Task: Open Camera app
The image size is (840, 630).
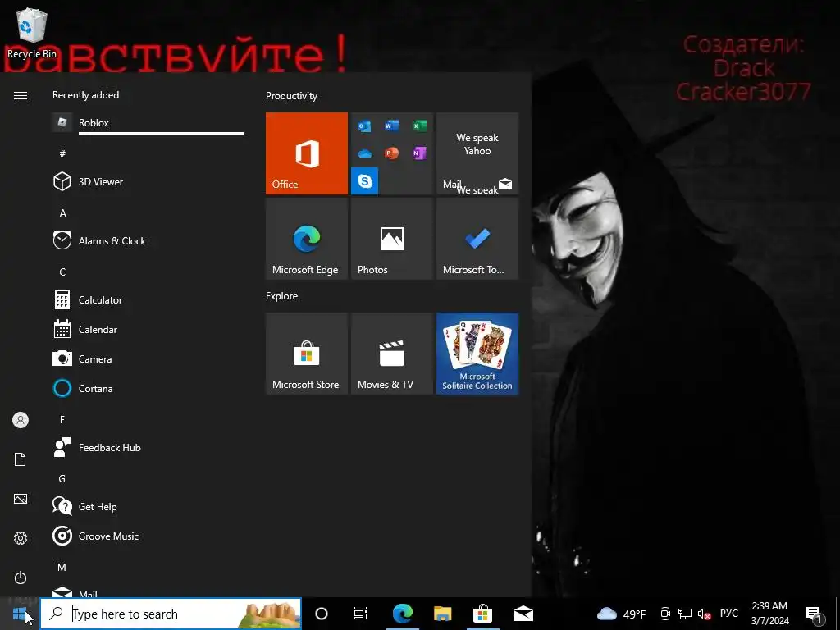Action: tap(148, 359)
